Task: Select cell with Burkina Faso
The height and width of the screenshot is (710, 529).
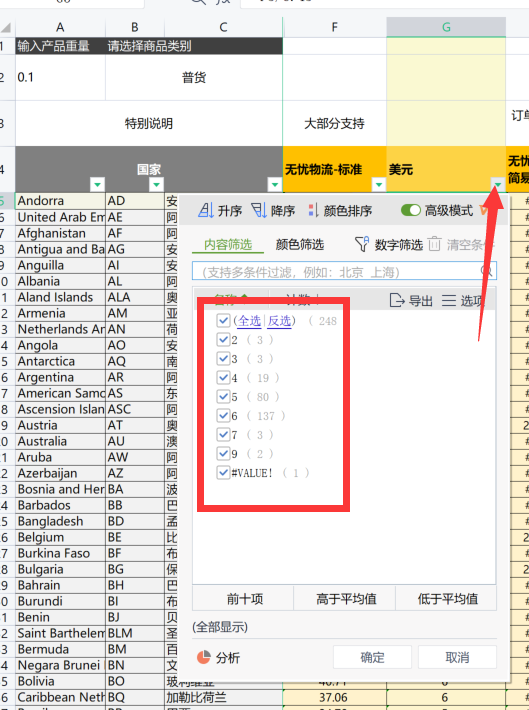Action: pyautogui.click(x=60, y=553)
